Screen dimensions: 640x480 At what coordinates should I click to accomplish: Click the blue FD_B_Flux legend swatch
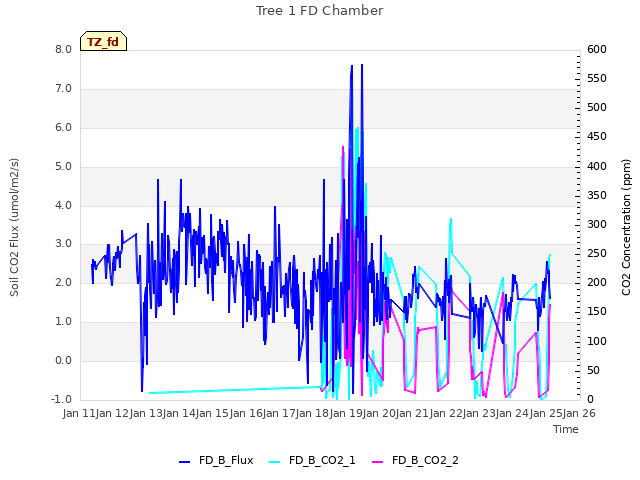pos(184,462)
